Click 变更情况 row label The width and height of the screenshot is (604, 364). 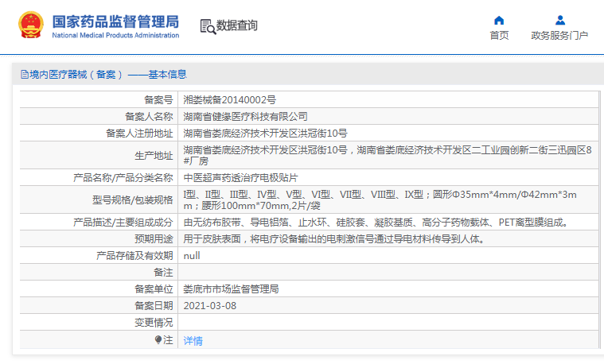coord(154,323)
